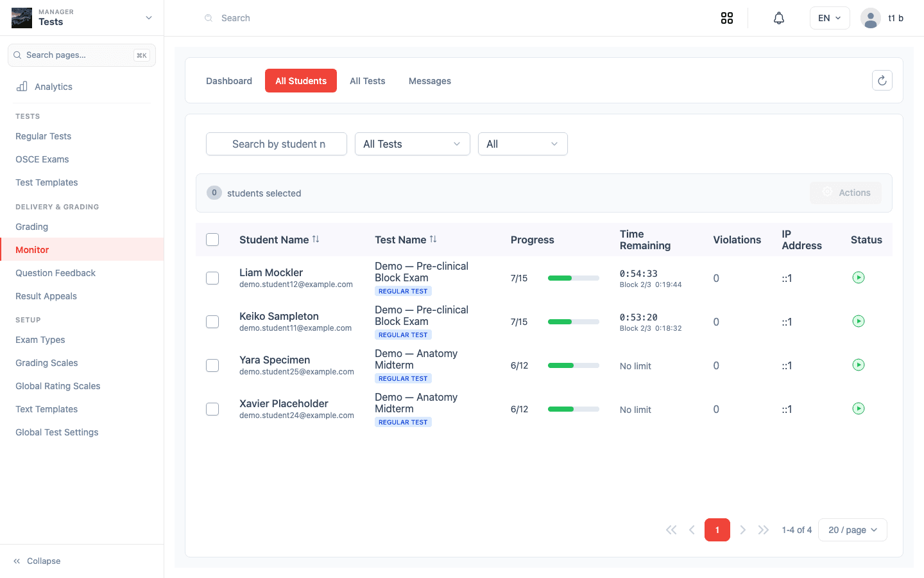924x578 pixels.
Task: Open the Grading page link
Action: pos(82,227)
